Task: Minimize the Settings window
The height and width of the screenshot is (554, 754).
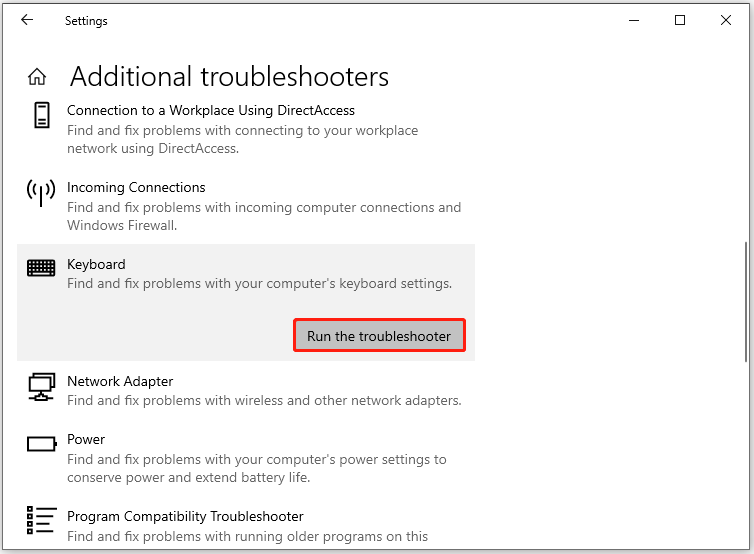Action: (634, 20)
